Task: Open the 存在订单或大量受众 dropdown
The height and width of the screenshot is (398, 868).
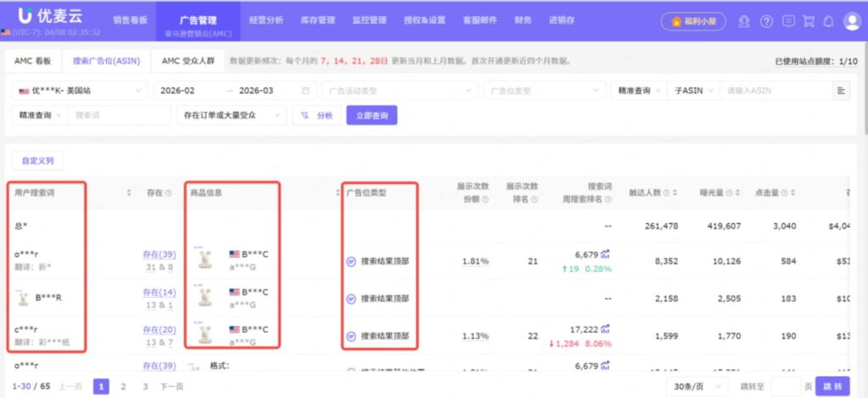Action: pyautogui.click(x=232, y=115)
